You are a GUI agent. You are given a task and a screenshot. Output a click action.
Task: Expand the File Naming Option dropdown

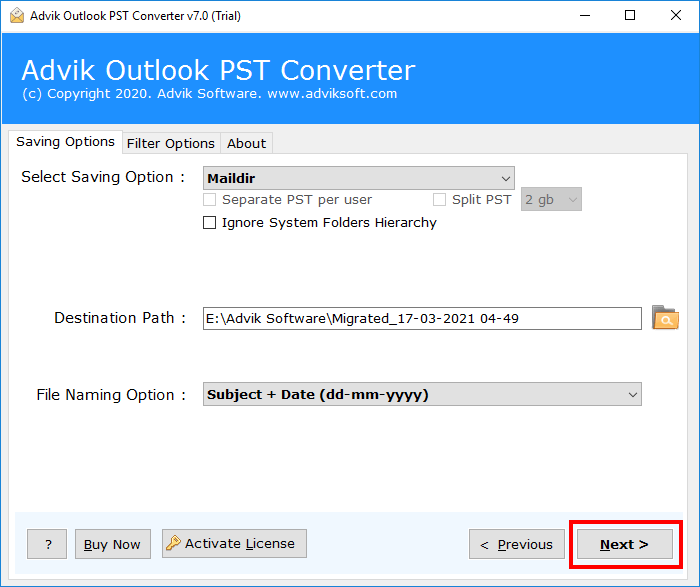coord(422,394)
